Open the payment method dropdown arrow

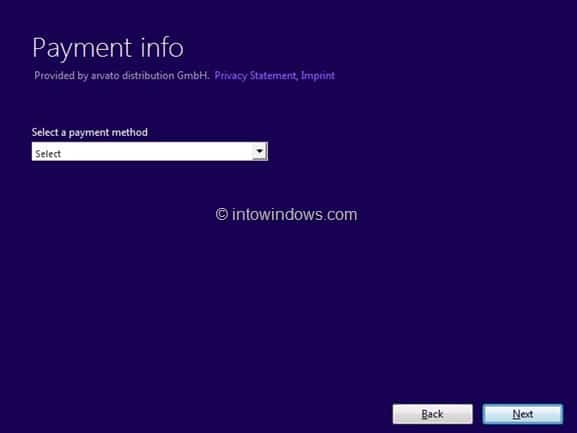tap(259, 151)
